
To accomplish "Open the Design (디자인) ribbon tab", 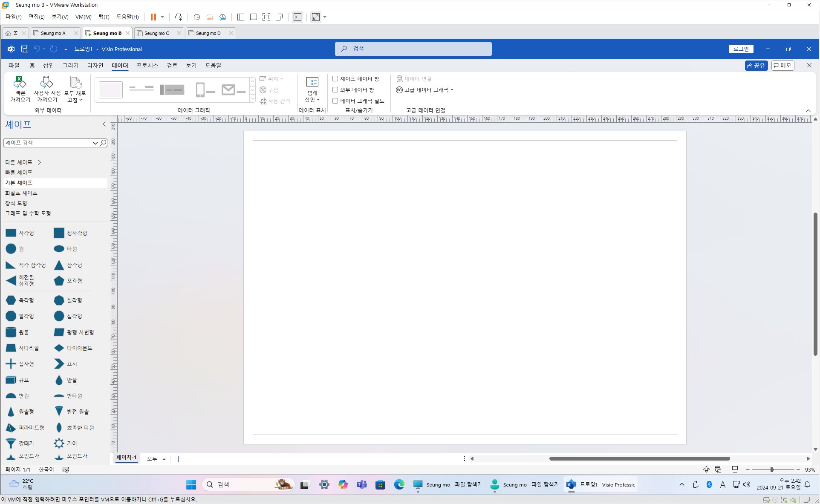I will click(95, 66).
